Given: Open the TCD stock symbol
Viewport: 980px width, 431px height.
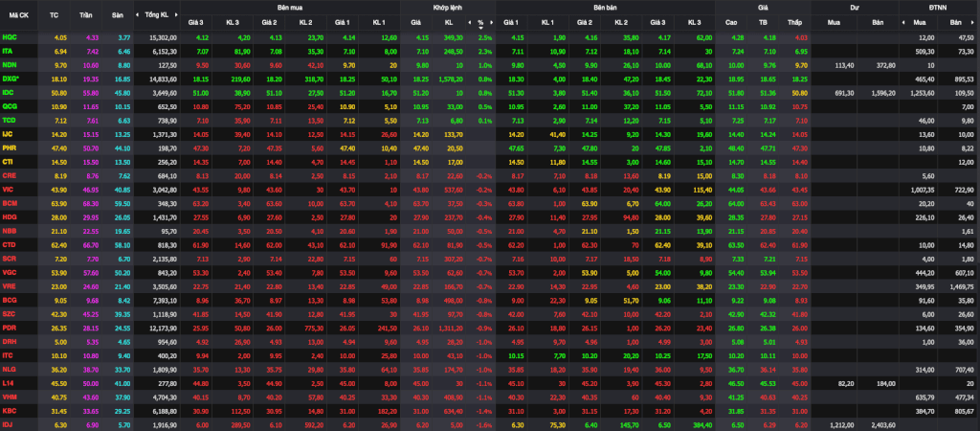Looking at the screenshot, I should (x=10, y=120).
